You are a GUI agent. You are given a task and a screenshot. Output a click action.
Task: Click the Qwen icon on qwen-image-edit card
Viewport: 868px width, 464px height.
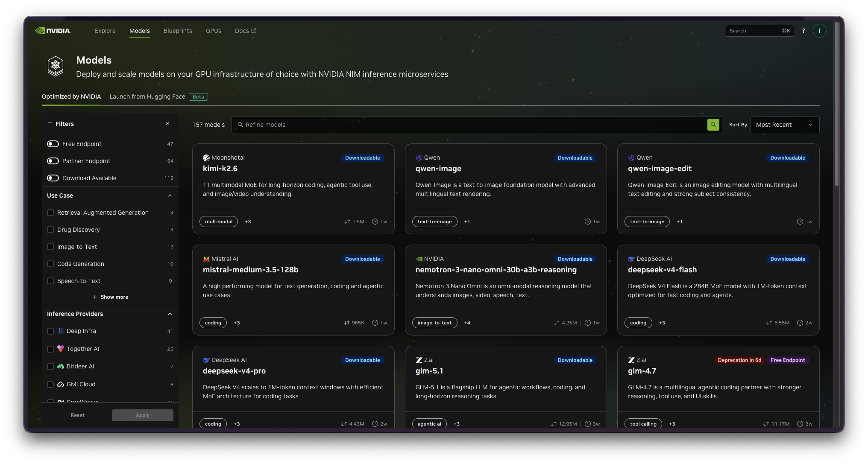pos(631,158)
